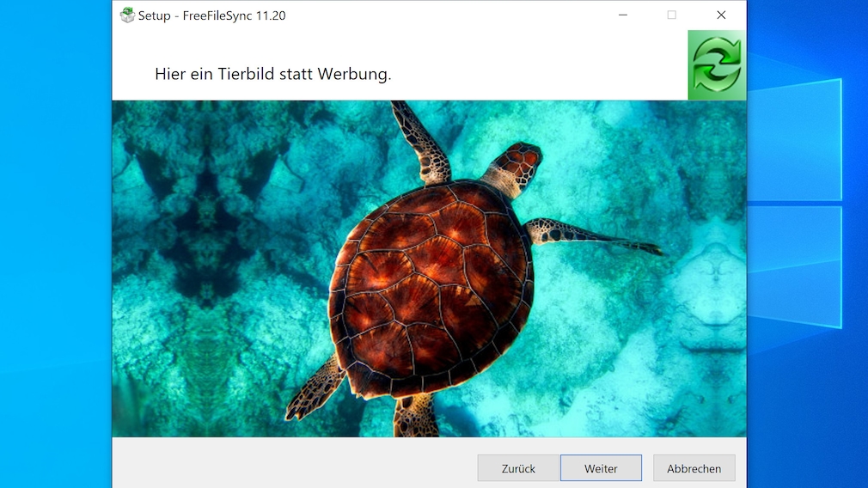Click the green FreeFileSync sync-arrows logo
This screenshot has height=488, width=868.
pyautogui.click(x=717, y=65)
